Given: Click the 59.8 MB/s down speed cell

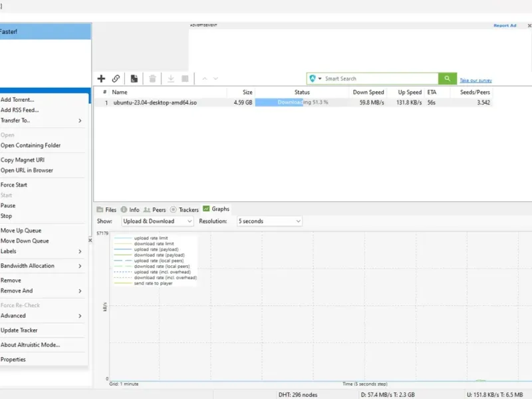Looking at the screenshot, I should point(372,102).
